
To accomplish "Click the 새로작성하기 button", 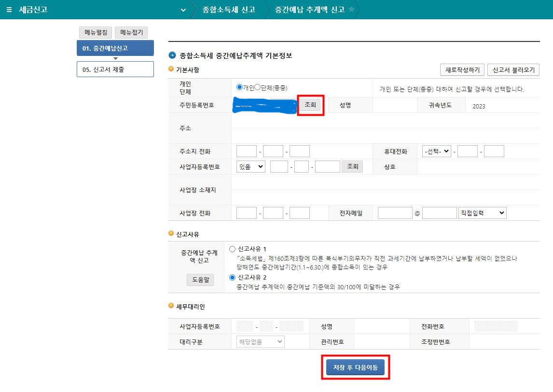I will [x=462, y=69].
